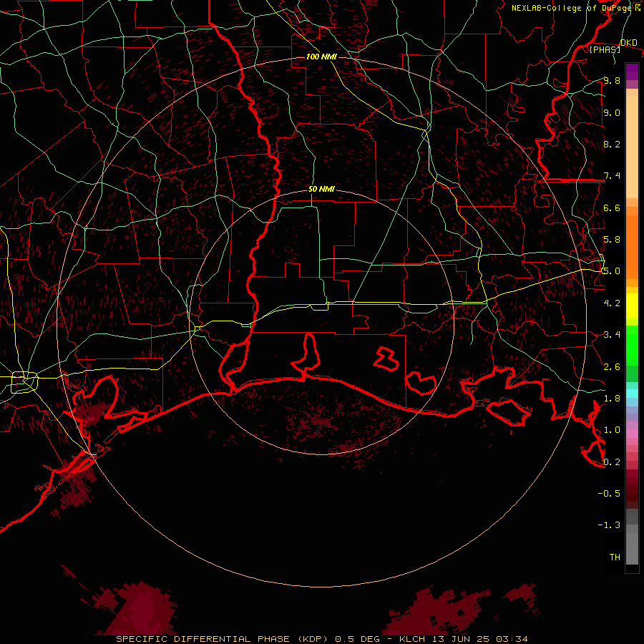
Task: Click the 5.8 value on the scale
Action: click(x=612, y=240)
